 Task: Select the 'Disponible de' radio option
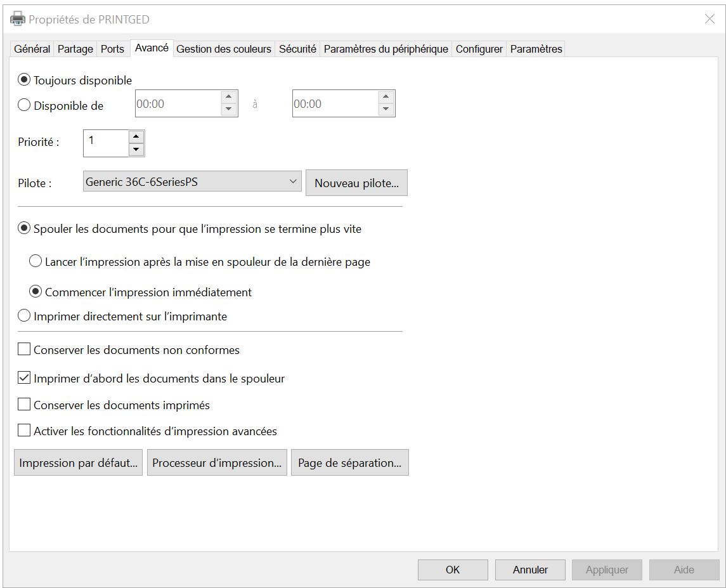coord(24,106)
